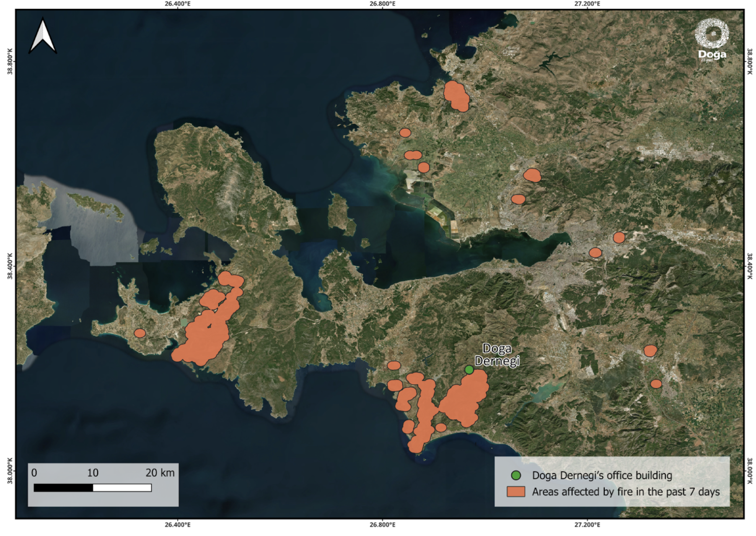Click the '10' scale bar label
756x536 pixels.
click(x=93, y=473)
